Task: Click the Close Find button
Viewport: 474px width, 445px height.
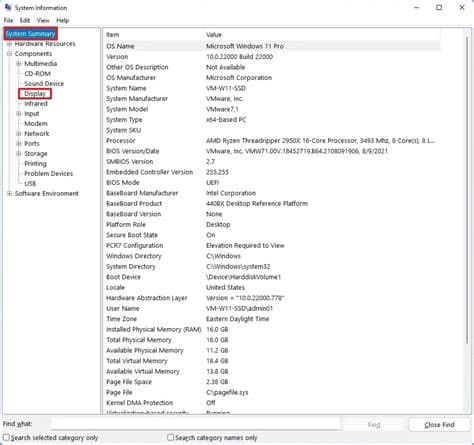Action: [439, 425]
